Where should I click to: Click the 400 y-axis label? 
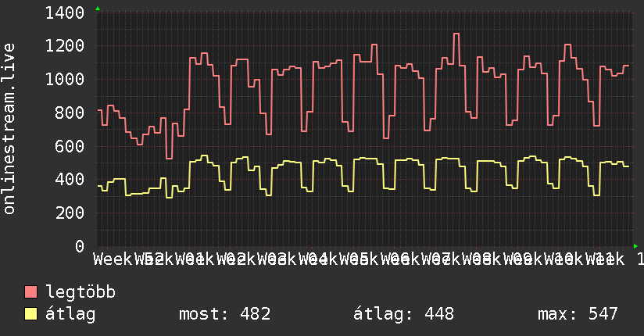coord(70,180)
